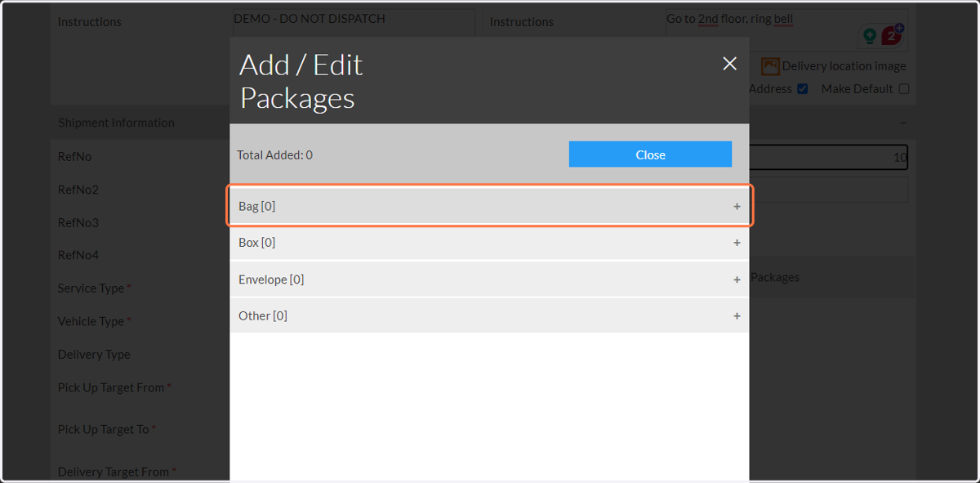Image resolution: width=980 pixels, height=483 pixels.
Task: Toggle the Make Default checkbox
Action: click(x=904, y=89)
